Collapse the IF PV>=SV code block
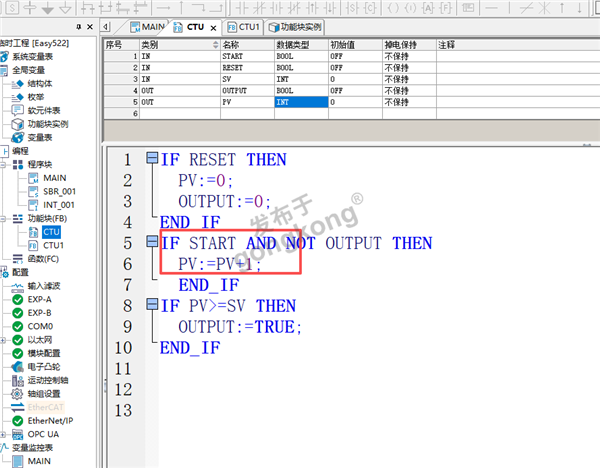The image size is (600, 468). 151,306
